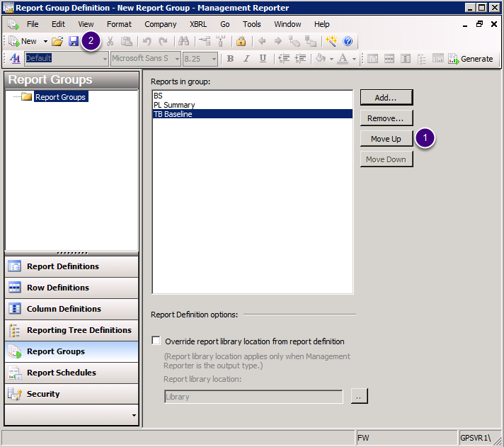This screenshot has height=447, width=504.
Task: Enable Override report library location checkbox
Action: pos(156,341)
